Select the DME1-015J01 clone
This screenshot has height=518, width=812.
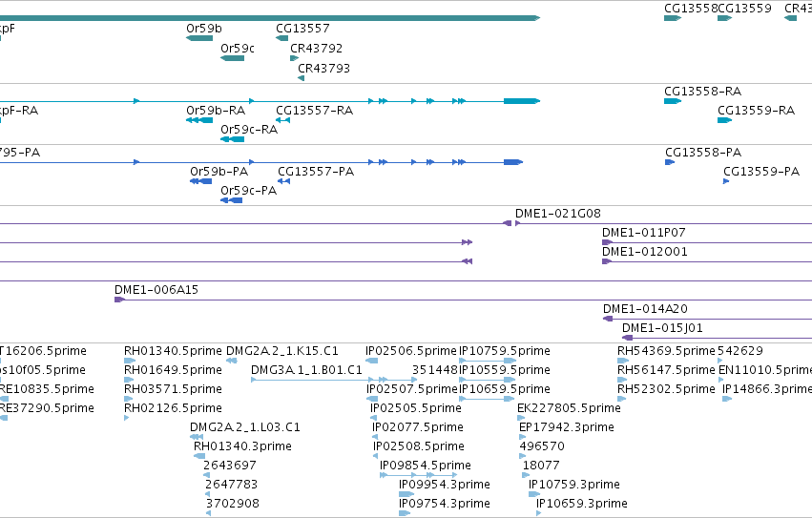[x=718, y=338]
